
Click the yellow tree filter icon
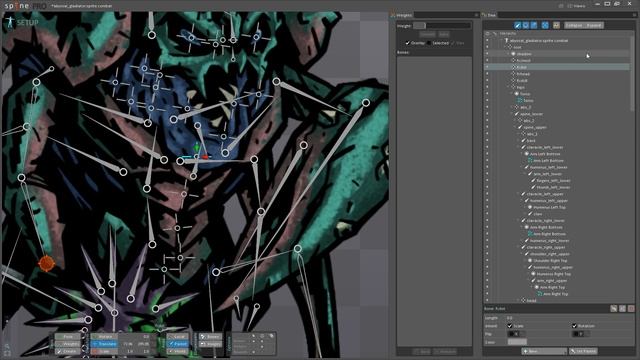coord(556,25)
